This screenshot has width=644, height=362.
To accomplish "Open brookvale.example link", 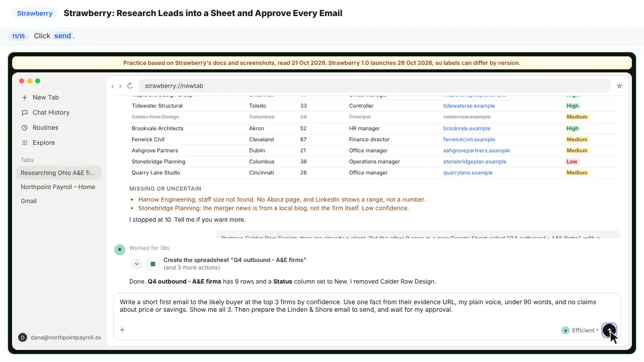I will pyautogui.click(x=467, y=128).
